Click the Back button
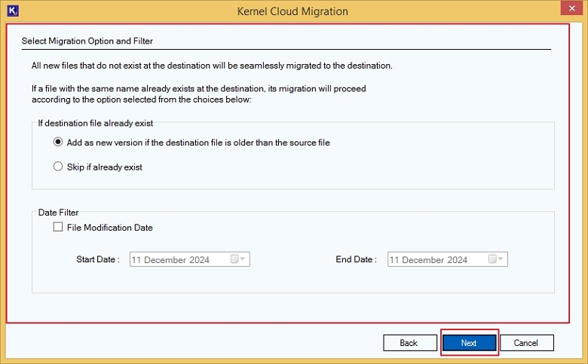This screenshot has width=588, height=364. coord(410,343)
